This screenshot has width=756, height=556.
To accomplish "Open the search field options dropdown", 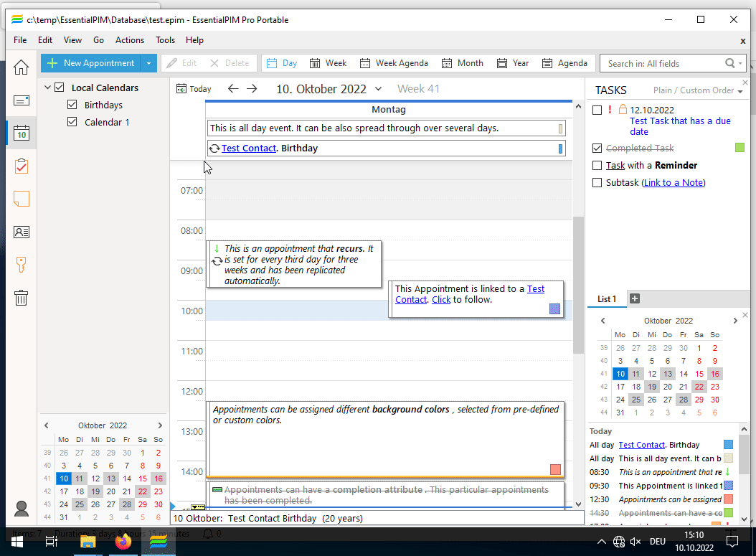I will 740,63.
